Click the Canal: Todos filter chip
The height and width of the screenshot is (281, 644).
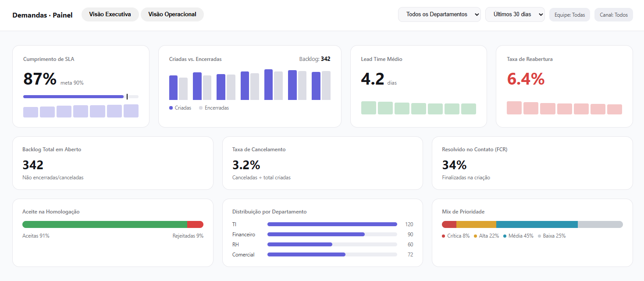[x=614, y=14]
